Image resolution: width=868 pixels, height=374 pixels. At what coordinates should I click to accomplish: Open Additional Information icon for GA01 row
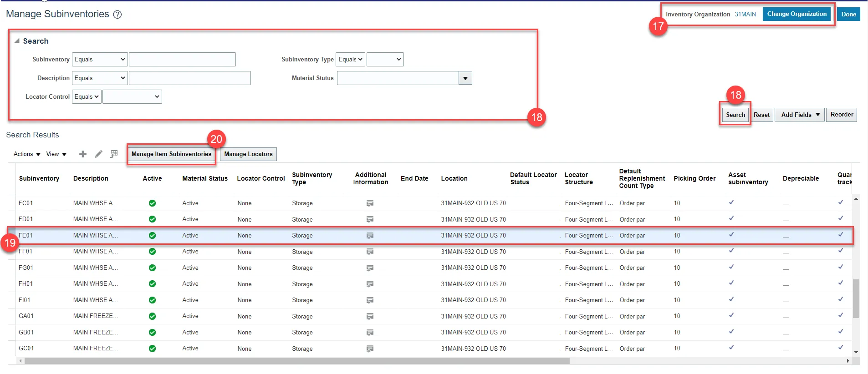(x=370, y=317)
